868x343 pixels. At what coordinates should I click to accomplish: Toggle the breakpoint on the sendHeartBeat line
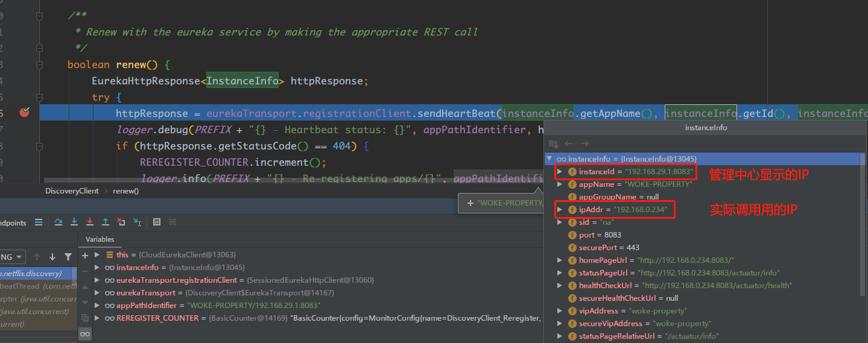coord(25,113)
